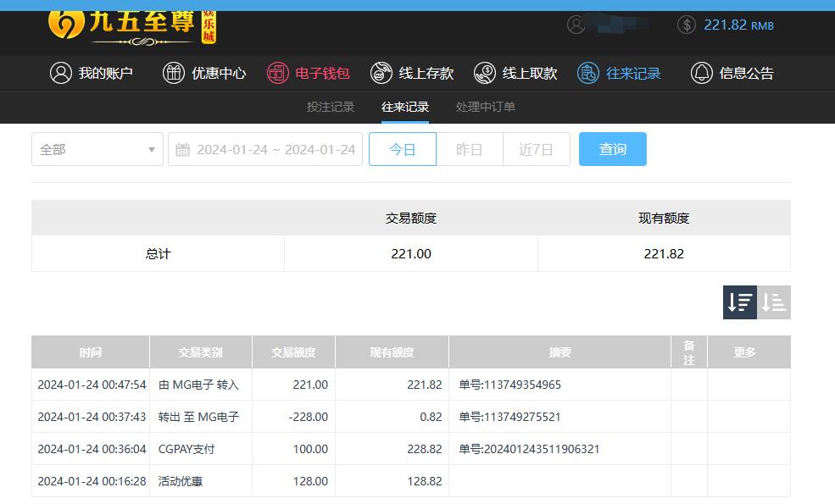Choose the 近7日 range option
The width and height of the screenshot is (835, 504).
[x=536, y=149]
